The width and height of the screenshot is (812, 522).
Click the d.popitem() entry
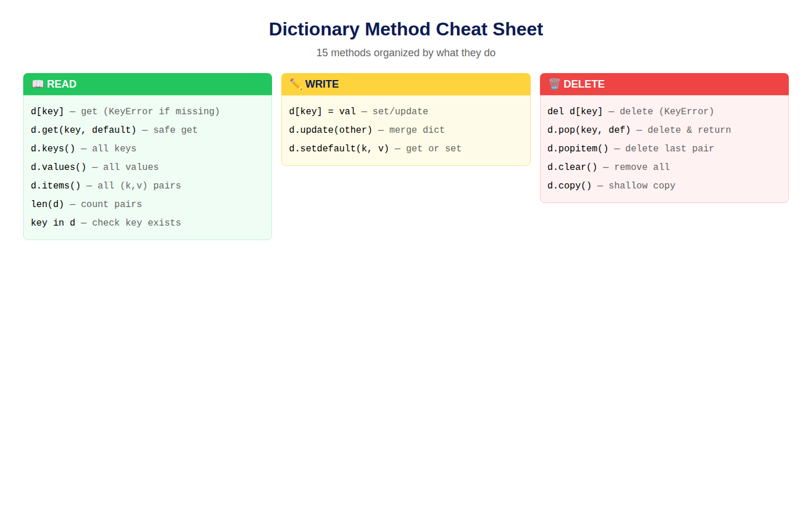[630, 148]
